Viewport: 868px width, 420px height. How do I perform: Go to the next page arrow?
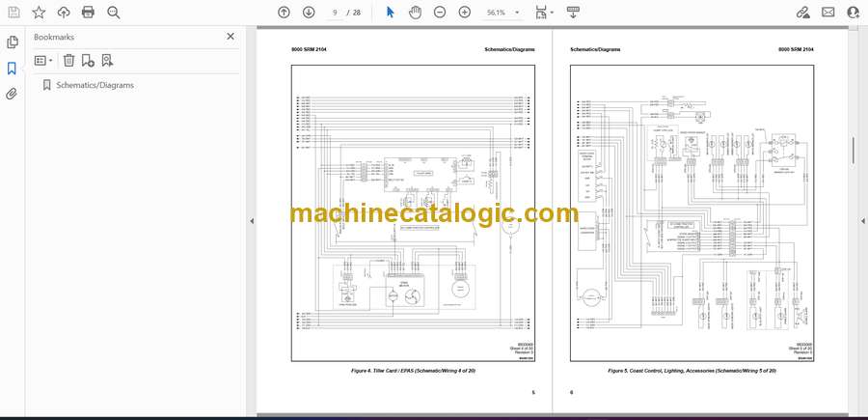[x=309, y=13]
